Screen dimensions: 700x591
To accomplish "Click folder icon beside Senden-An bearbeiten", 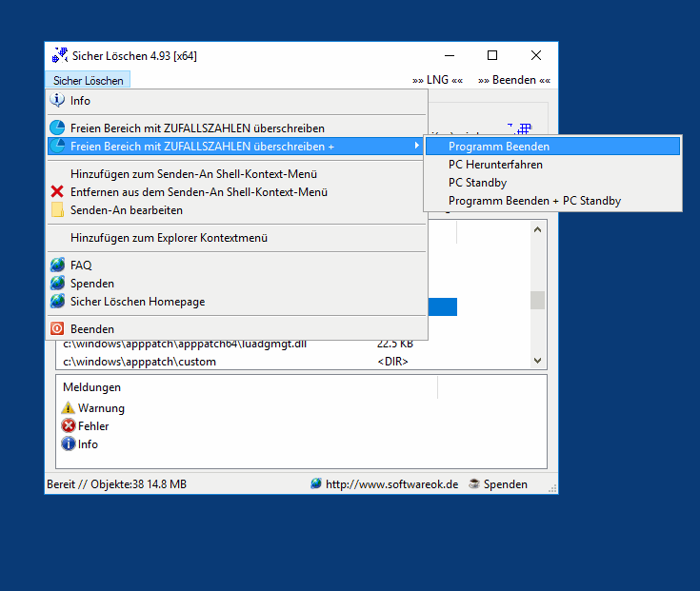I will click(57, 209).
